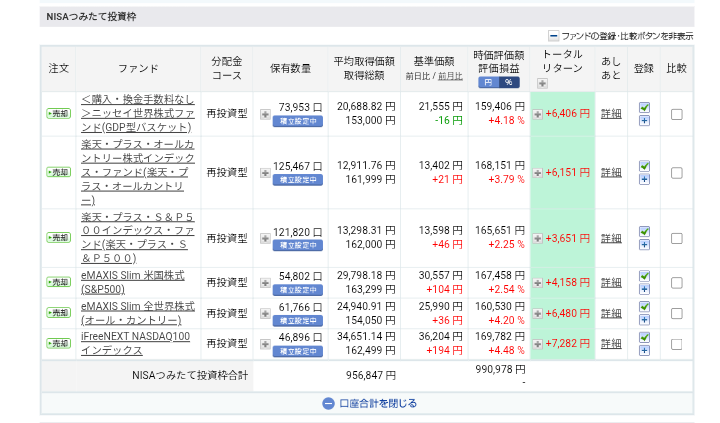
Task: Expand total return plus icon beside +6,480 円
Action: [x=538, y=314]
